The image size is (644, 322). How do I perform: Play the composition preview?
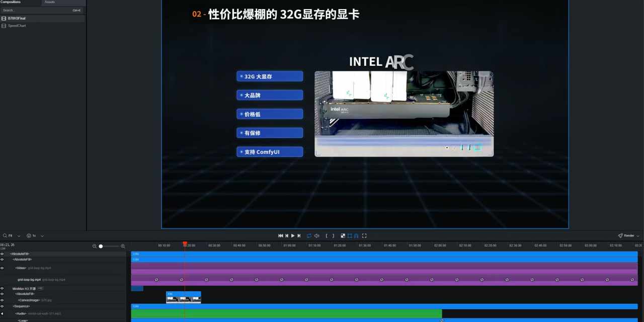tap(293, 235)
